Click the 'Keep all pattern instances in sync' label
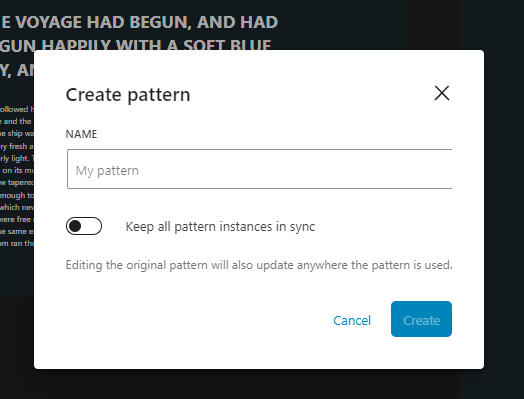524x399 pixels. (220, 227)
